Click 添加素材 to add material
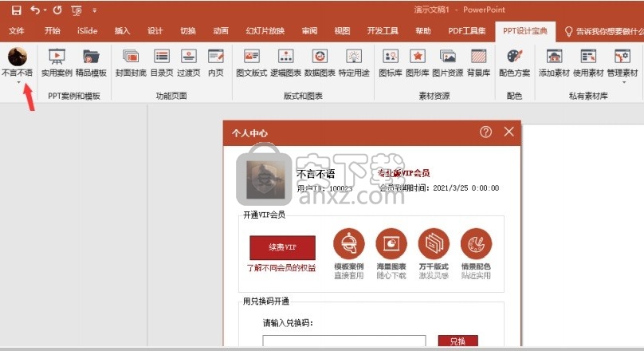 tap(554, 63)
